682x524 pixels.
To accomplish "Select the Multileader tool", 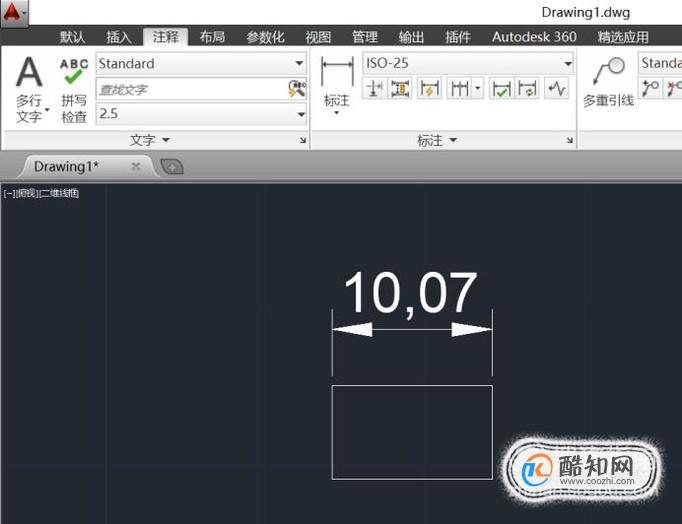I will tap(609, 83).
